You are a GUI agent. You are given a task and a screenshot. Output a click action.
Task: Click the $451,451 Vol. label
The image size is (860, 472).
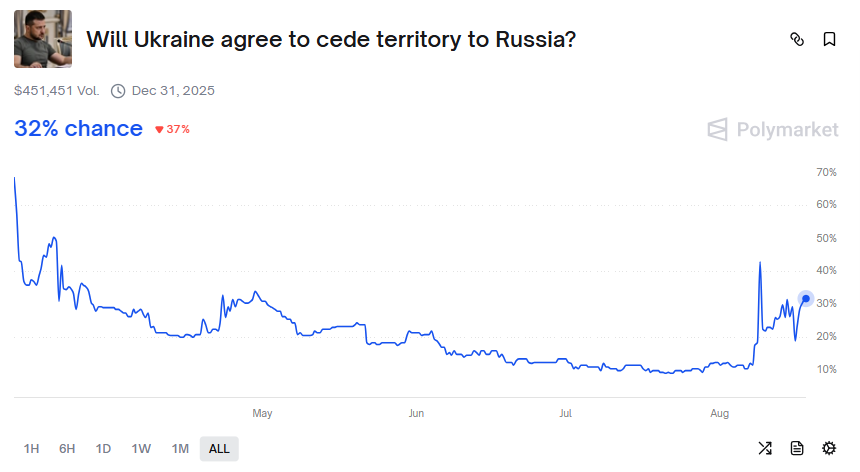point(56,91)
